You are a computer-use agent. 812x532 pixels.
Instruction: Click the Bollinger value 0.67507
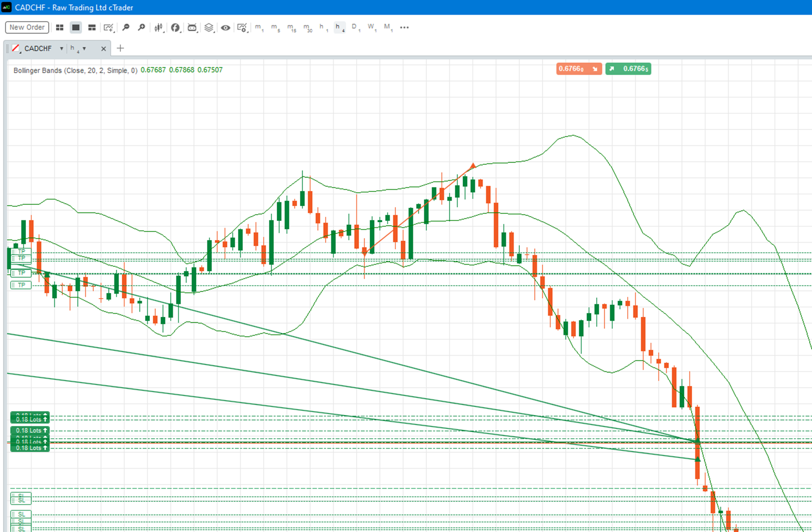click(x=210, y=70)
